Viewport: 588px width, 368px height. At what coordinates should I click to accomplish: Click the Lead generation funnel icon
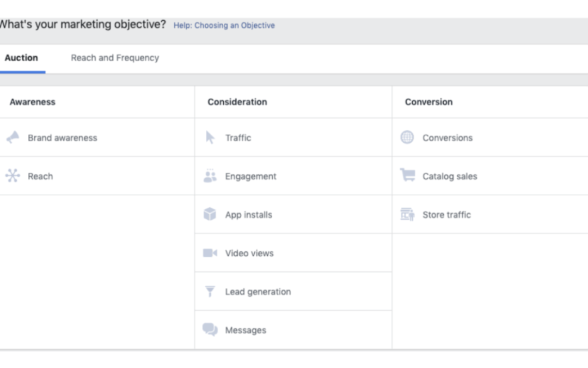[x=210, y=291]
